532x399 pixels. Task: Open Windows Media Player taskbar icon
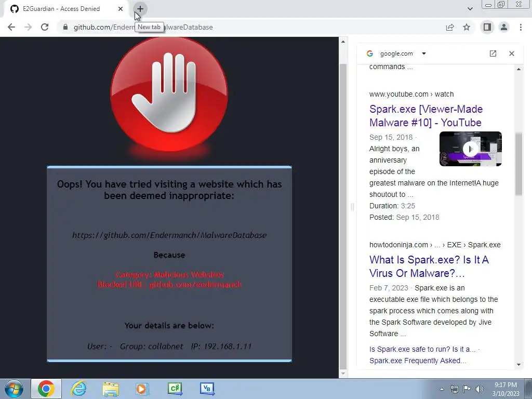[x=142, y=389]
